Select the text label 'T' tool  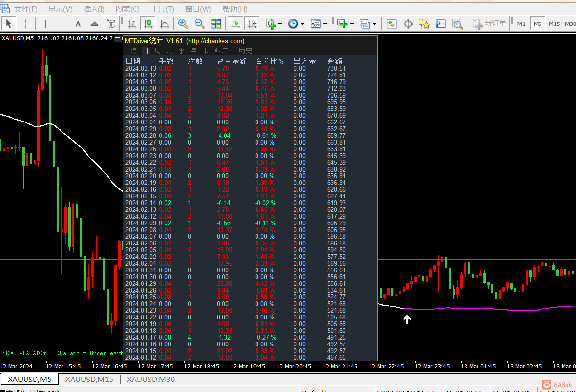tap(110, 24)
